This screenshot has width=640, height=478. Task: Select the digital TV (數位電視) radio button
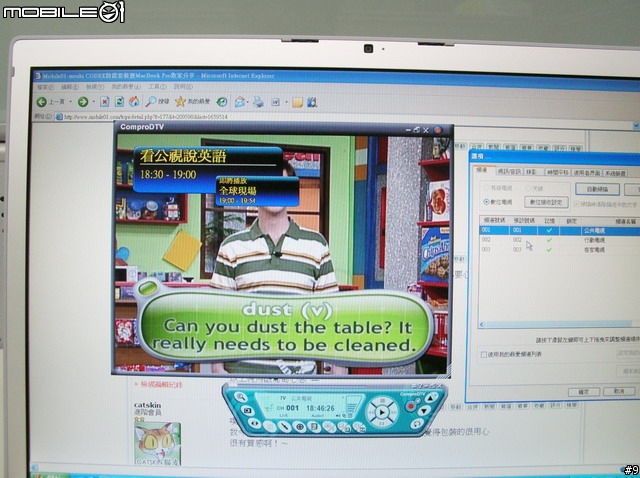[x=486, y=202]
